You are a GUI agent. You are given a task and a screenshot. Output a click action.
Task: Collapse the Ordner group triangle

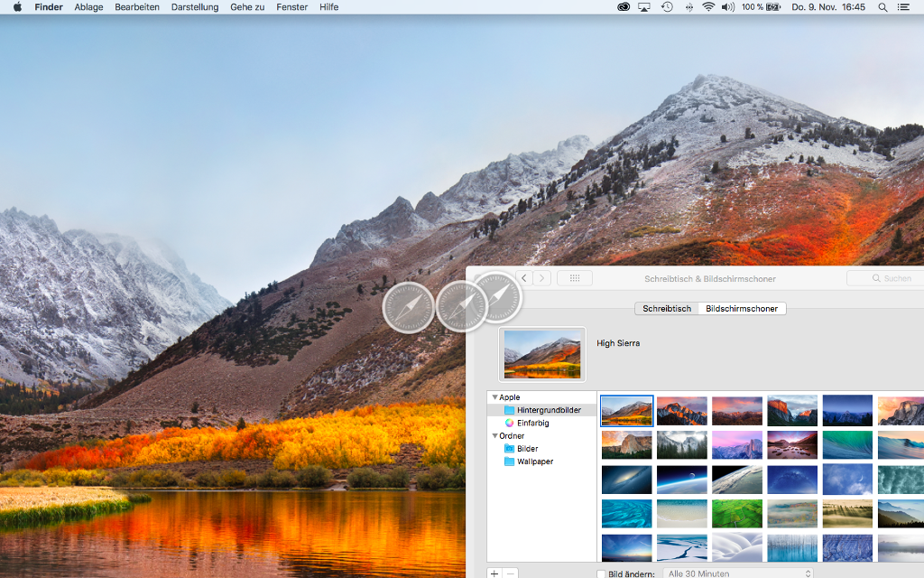(494, 436)
